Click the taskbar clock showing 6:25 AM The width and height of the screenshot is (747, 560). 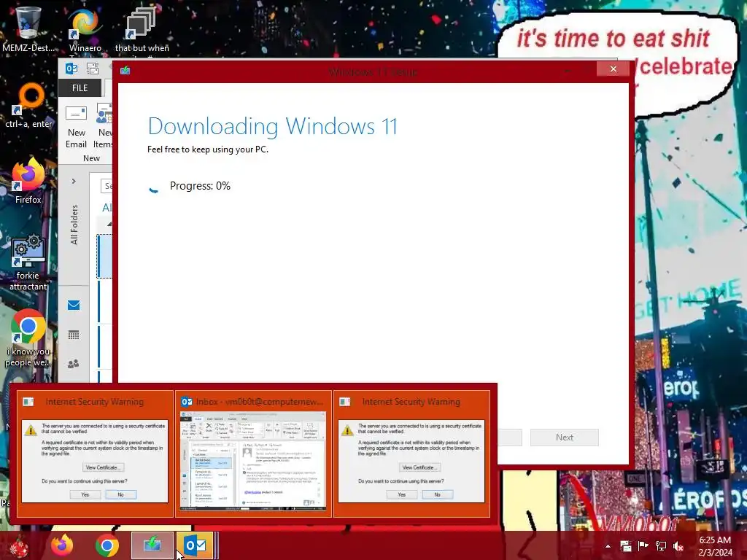tap(715, 546)
